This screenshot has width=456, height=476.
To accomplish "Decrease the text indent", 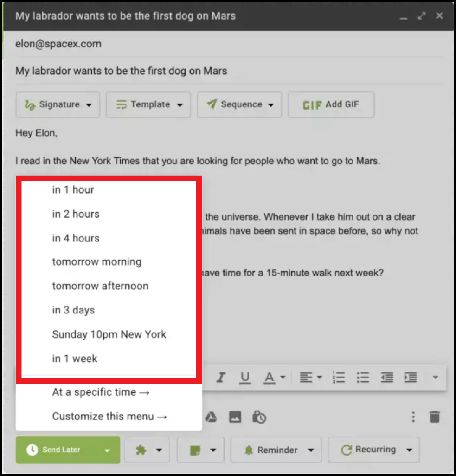I will (386, 378).
